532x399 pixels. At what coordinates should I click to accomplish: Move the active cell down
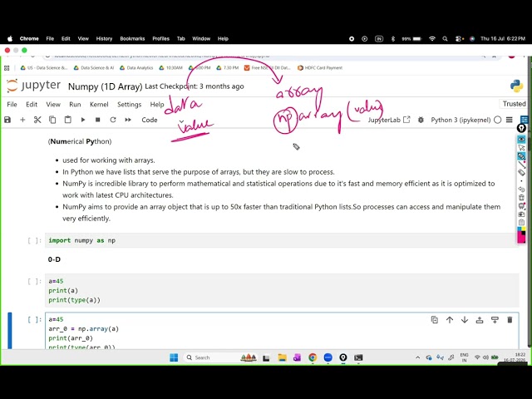(x=465, y=319)
